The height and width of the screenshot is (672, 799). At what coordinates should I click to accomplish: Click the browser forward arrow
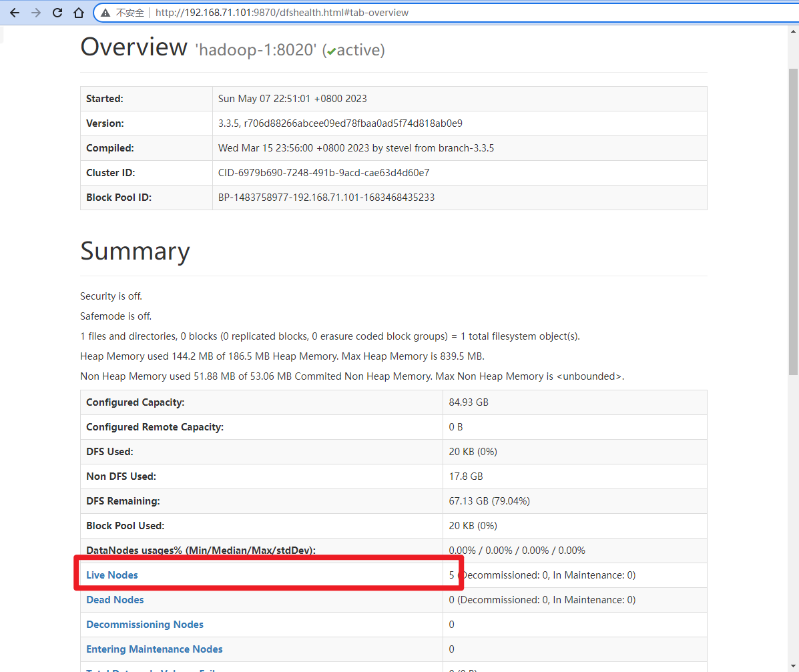(36, 13)
